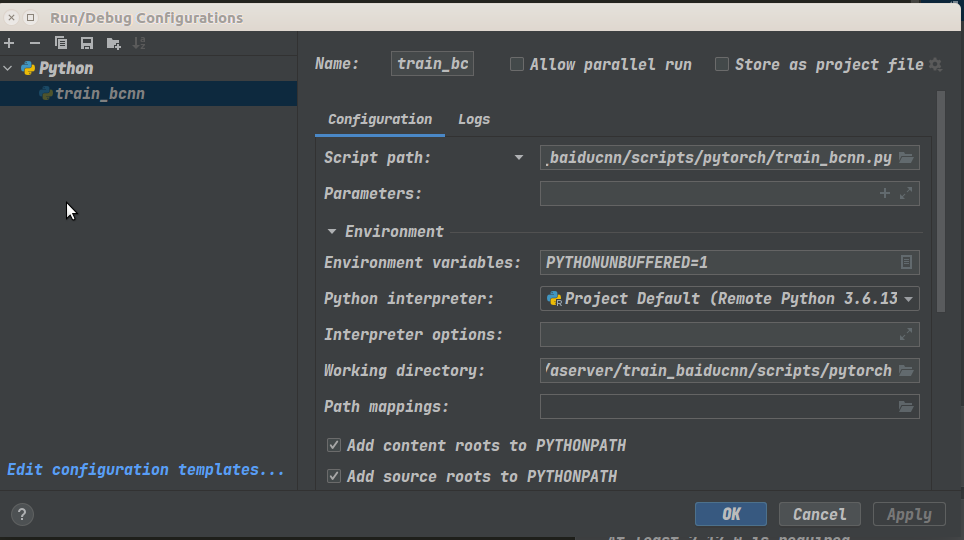Remove selected configuration with minus icon
Screen dimensions: 964x540
pos(35,43)
